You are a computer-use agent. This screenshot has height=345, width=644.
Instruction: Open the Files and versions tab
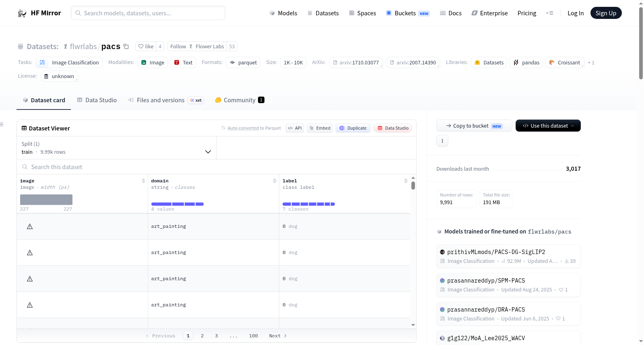(x=166, y=100)
